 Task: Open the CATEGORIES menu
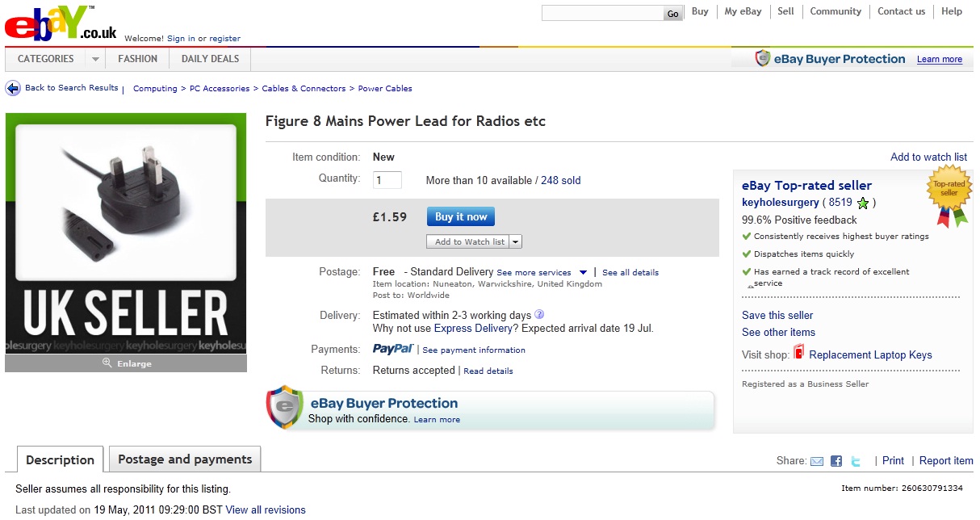click(46, 59)
